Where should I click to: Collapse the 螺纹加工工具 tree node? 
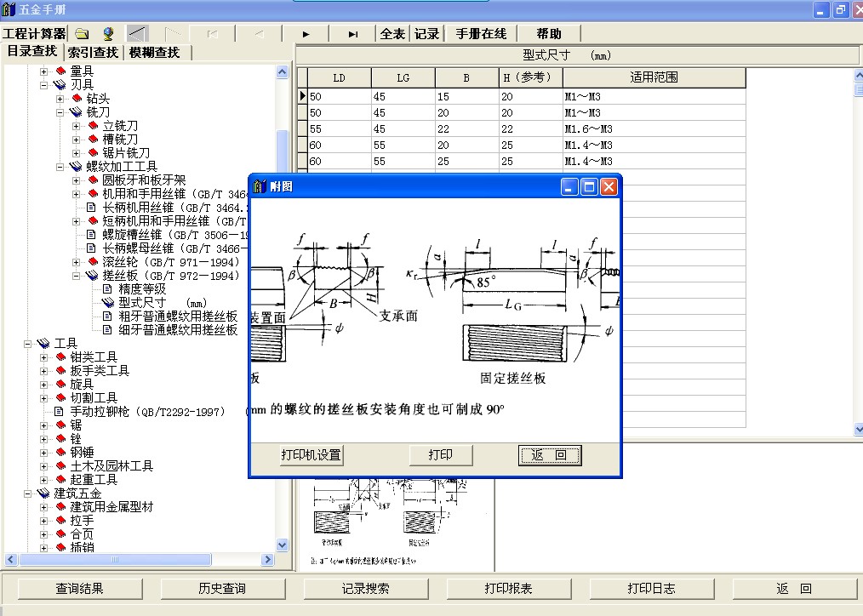coord(60,168)
